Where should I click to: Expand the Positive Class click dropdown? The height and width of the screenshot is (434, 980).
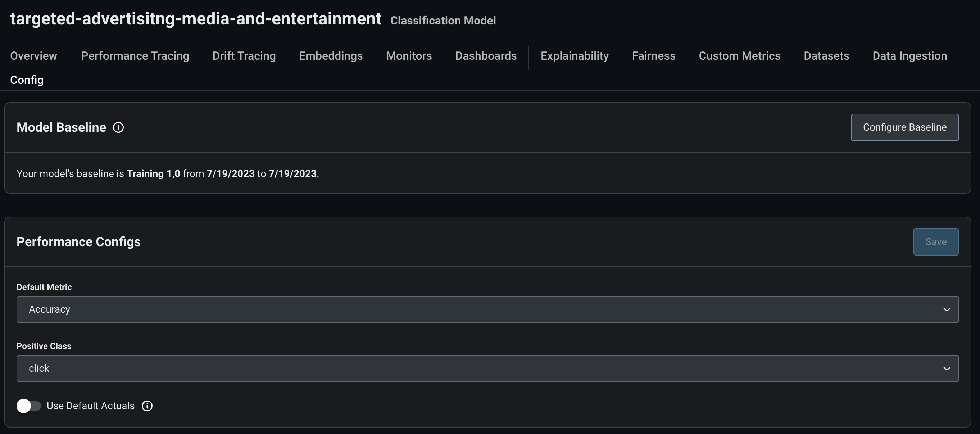pos(487,369)
